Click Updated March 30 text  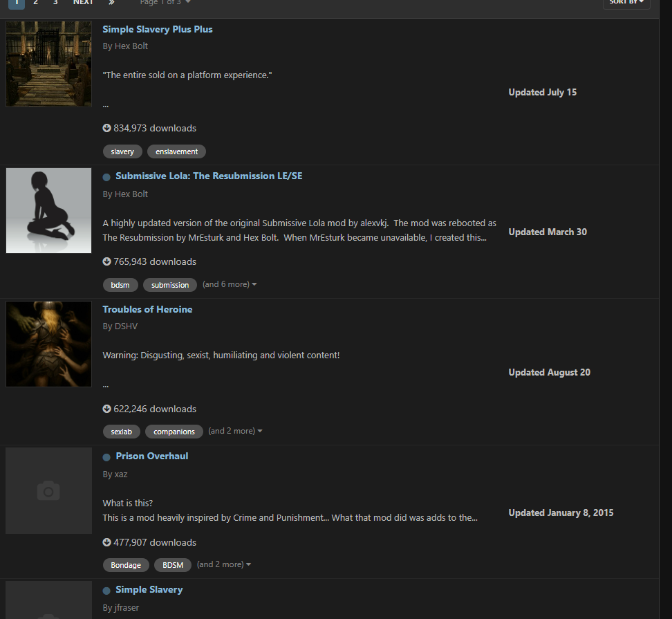point(548,232)
